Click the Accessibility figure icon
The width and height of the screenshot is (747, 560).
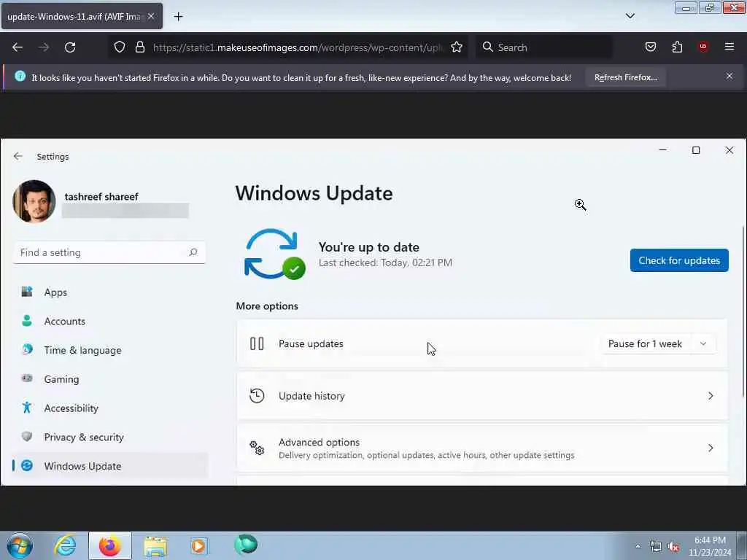click(27, 408)
